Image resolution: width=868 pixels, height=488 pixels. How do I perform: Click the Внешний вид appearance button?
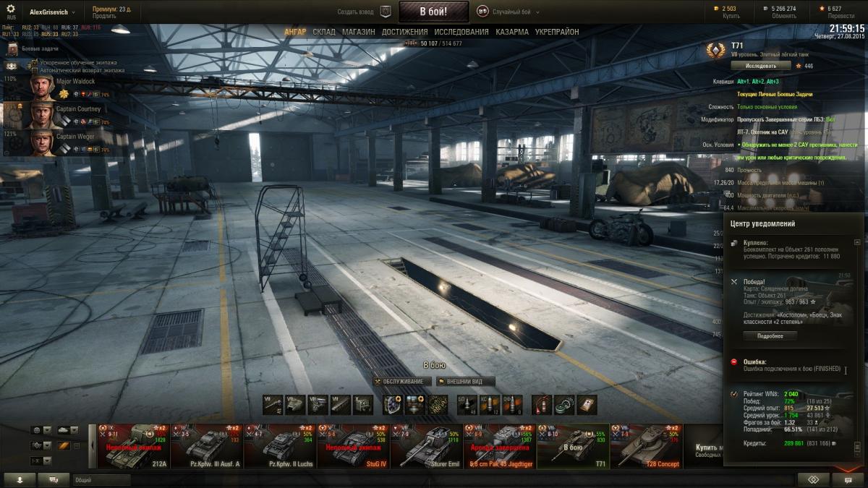(466, 381)
